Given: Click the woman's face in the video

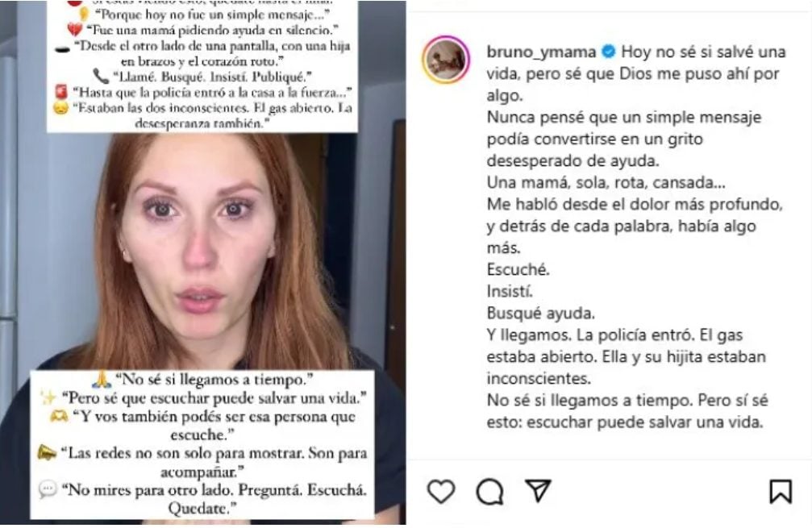Looking at the screenshot, I should click(x=199, y=233).
